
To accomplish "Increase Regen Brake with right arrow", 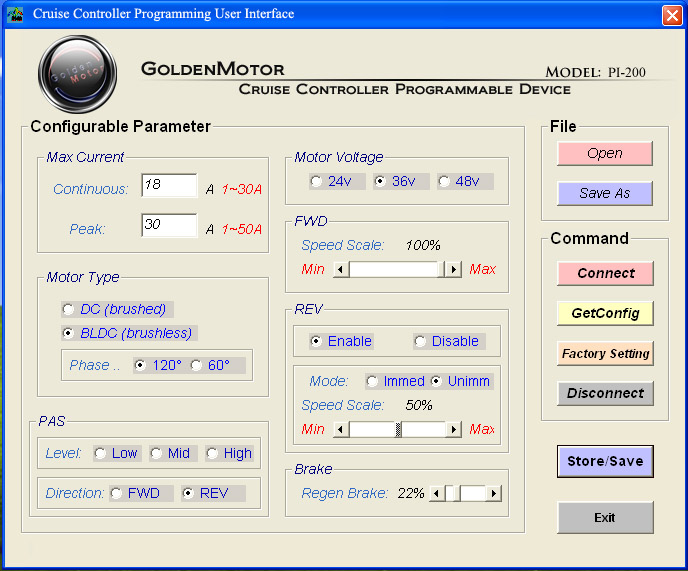I will [493, 493].
